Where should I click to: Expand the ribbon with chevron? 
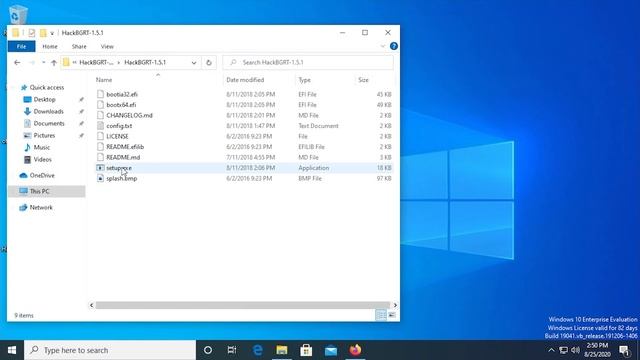click(382, 46)
